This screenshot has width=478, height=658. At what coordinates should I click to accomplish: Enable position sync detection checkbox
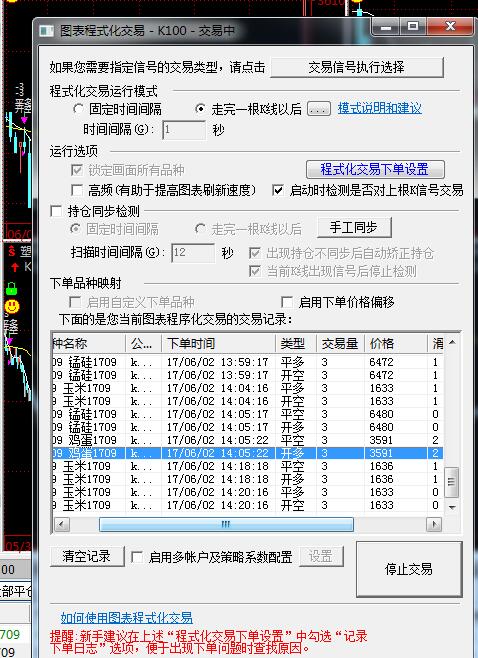(56, 211)
